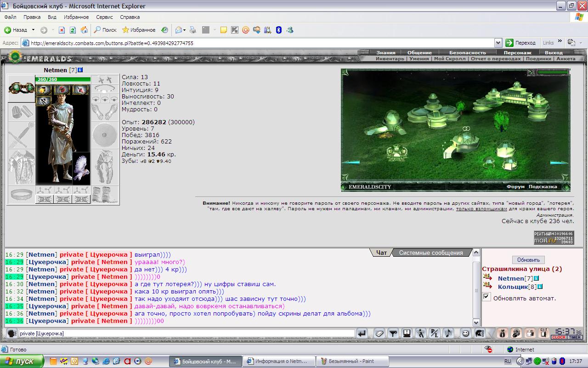Click the "Обновить" button in player list

528,260
